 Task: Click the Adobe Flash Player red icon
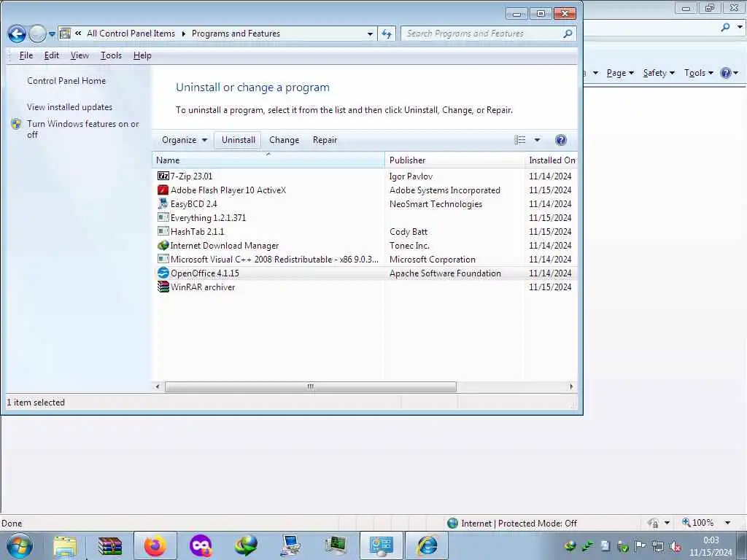tap(163, 190)
